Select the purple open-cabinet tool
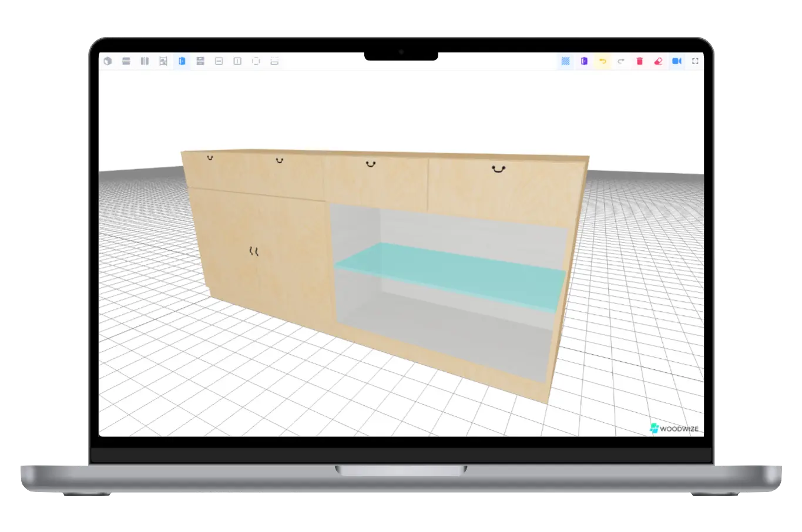This screenshot has height=532, width=802. [583, 61]
